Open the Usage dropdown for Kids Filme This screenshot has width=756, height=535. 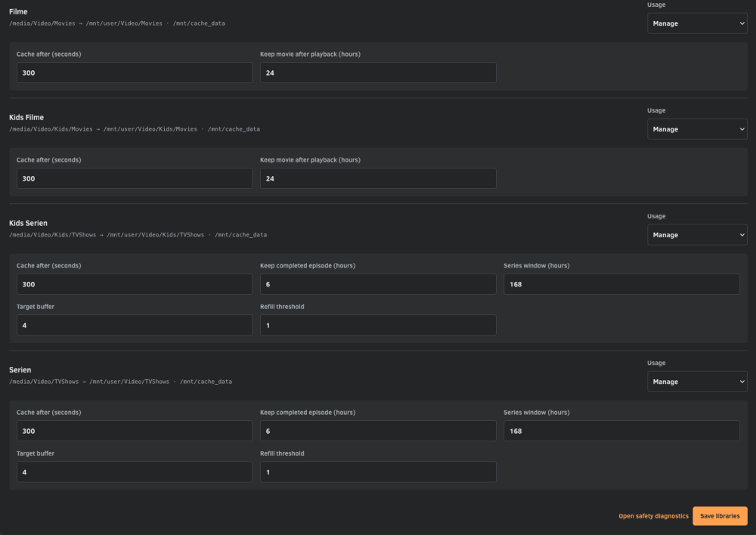click(697, 129)
